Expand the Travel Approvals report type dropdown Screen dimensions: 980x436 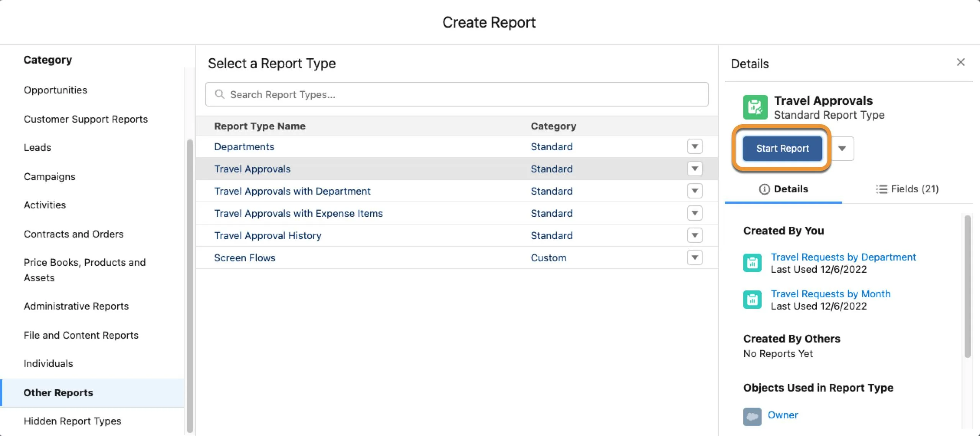pos(695,169)
